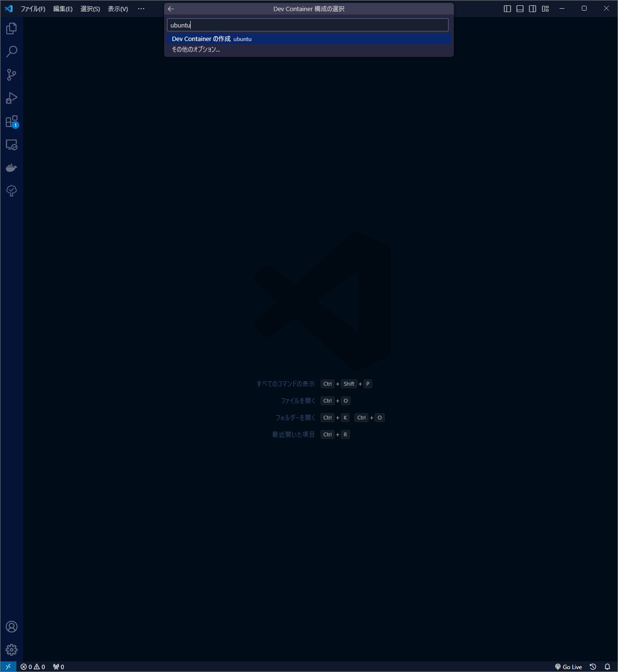Expand the overflow menu ellipsis in menu bar
The height and width of the screenshot is (672, 618).
141,9
